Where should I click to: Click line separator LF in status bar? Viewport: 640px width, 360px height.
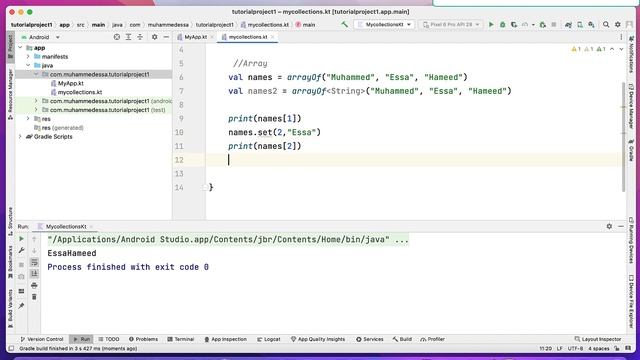click(560, 349)
